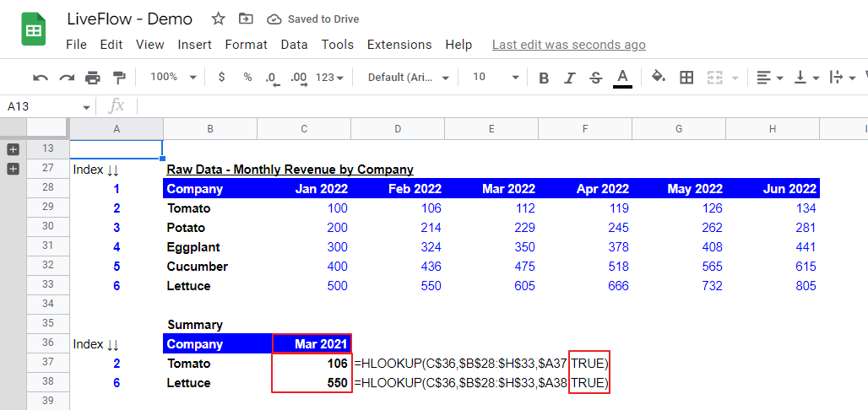Image resolution: width=868 pixels, height=410 pixels.
Task: Click the Jun 2022 header cell
Action: (x=773, y=189)
